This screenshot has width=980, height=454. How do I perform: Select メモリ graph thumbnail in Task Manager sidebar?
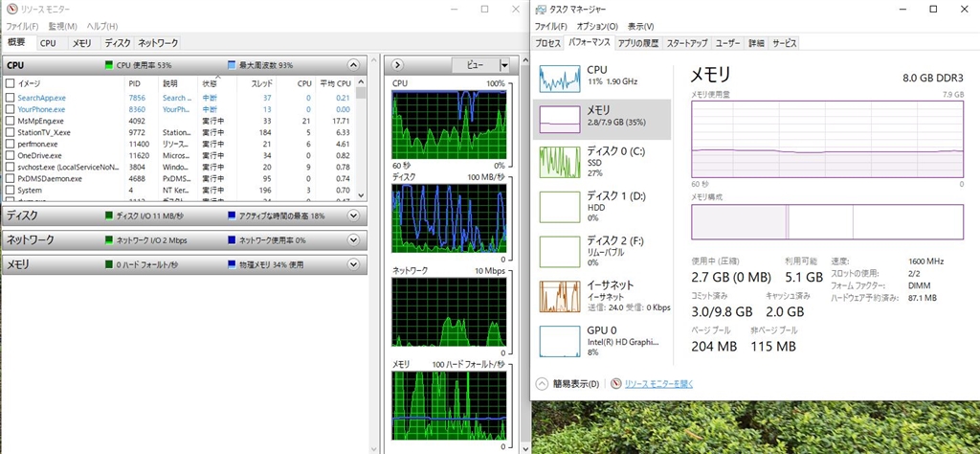[560, 119]
